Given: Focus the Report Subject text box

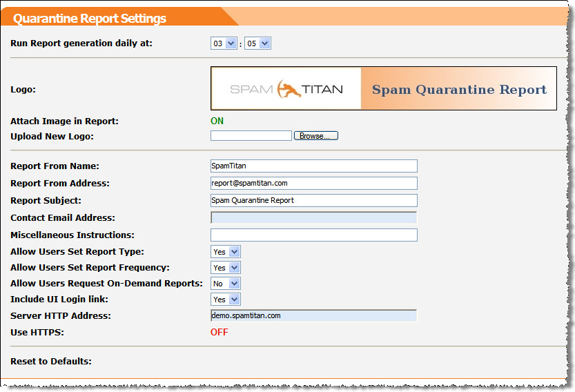Looking at the screenshot, I should (x=313, y=200).
